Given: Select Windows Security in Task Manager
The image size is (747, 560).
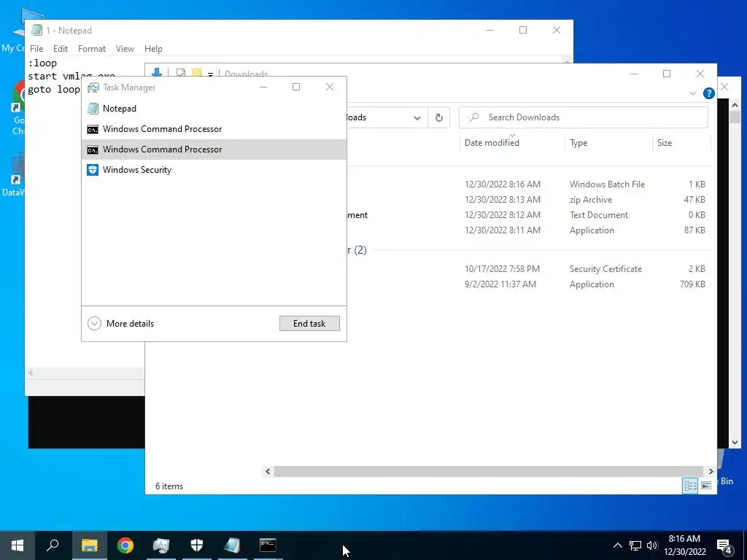Looking at the screenshot, I should pyautogui.click(x=214, y=170).
